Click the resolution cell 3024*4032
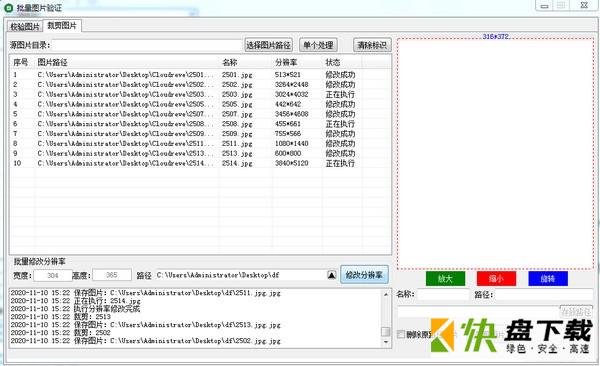The image size is (600, 366). (292, 95)
